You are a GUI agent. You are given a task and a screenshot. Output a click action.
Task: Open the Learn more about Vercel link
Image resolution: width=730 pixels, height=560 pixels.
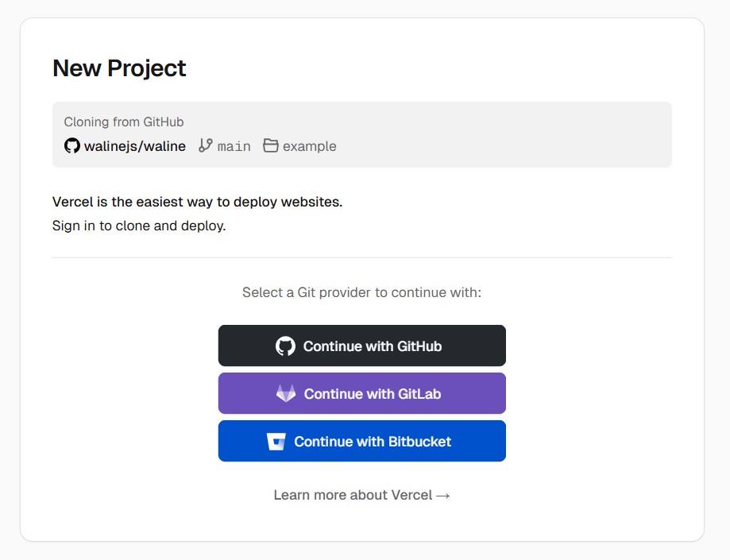click(361, 494)
